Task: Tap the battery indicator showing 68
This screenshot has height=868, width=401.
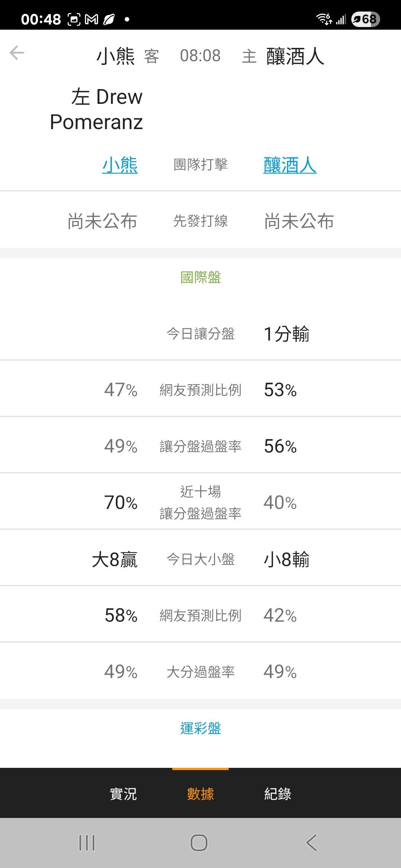Action: click(x=365, y=19)
